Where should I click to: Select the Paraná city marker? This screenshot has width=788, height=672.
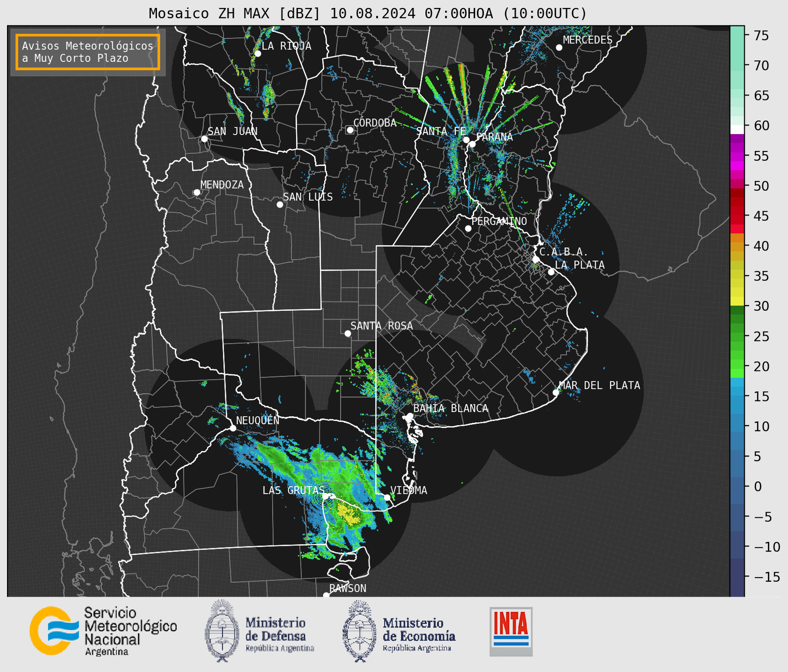pyautogui.click(x=472, y=144)
